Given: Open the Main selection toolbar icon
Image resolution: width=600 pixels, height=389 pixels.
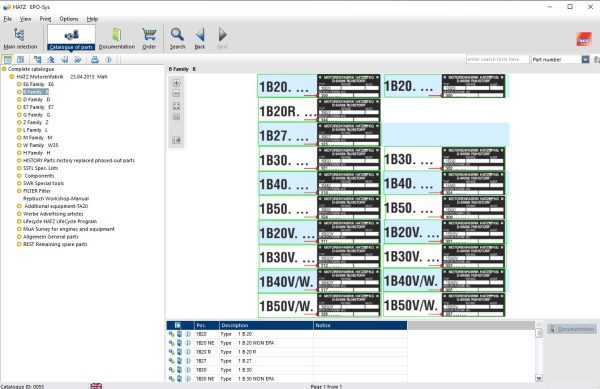Looking at the screenshot, I should coord(20,38).
